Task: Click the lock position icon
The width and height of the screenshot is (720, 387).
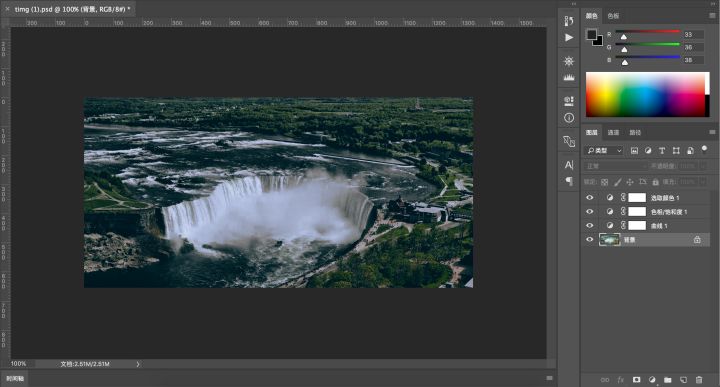Action: 630,182
